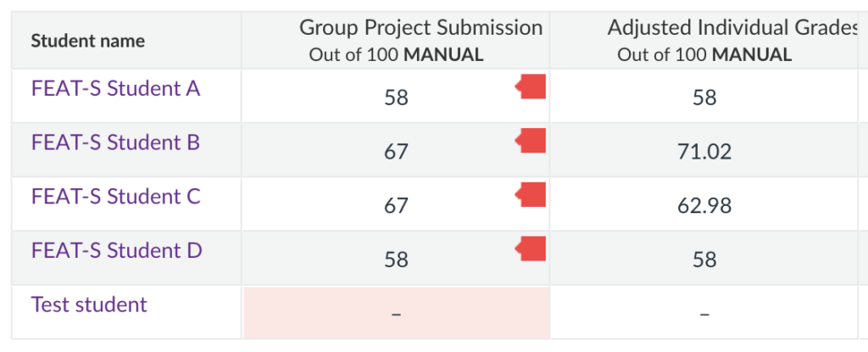The width and height of the screenshot is (868, 352).
Task: Select Student B's Adjusted grade 71.02
Action: [x=704, y=152]
